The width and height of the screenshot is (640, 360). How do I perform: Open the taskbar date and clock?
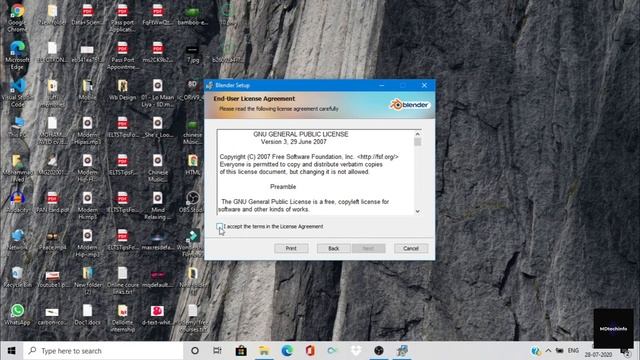pyautogui.click(x=598, y=354)
